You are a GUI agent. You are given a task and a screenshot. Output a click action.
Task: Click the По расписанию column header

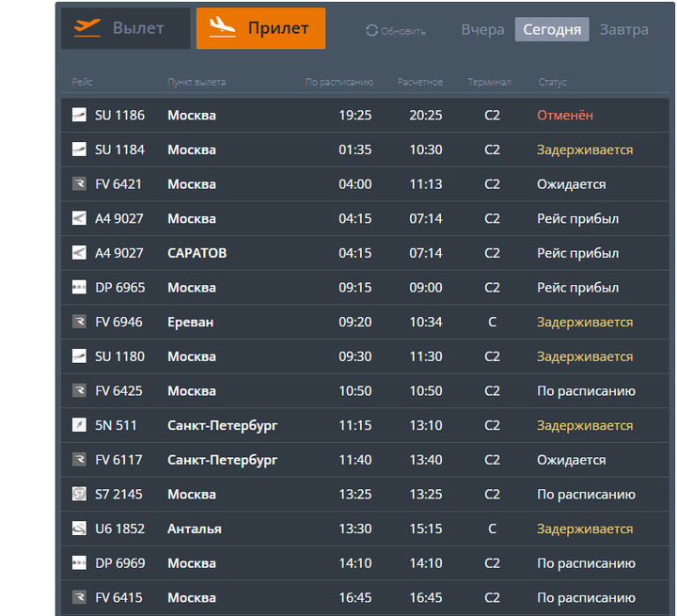339,83
